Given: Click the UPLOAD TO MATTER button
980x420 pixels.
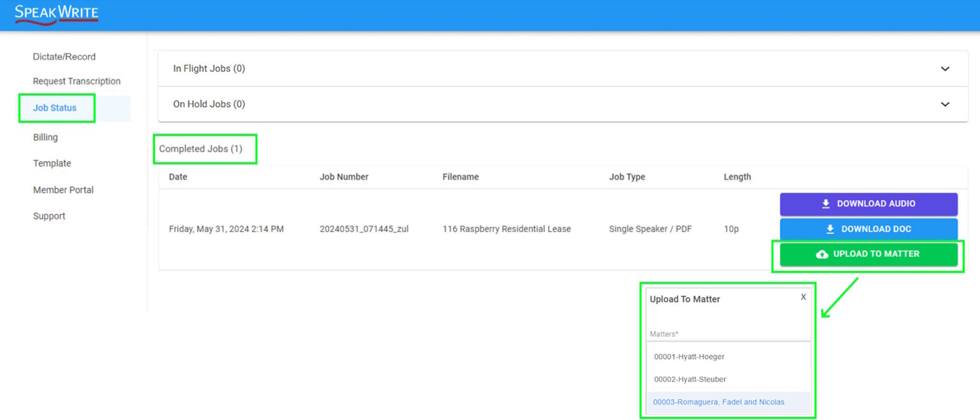Looking at the screenshot, I should [868, 253].
